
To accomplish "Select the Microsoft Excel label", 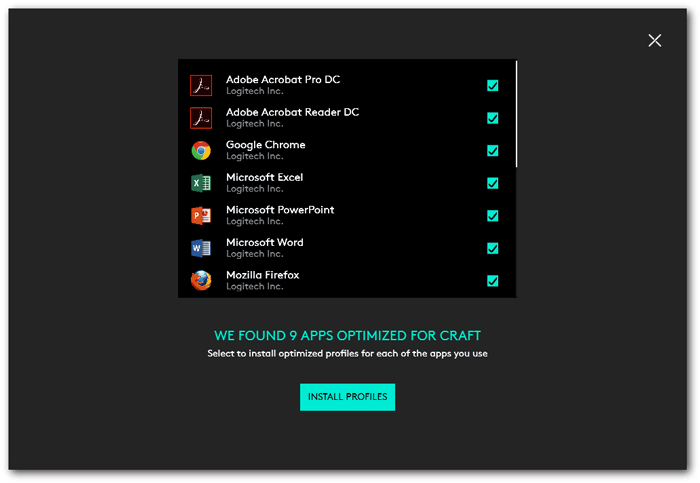I will point(264,177).
